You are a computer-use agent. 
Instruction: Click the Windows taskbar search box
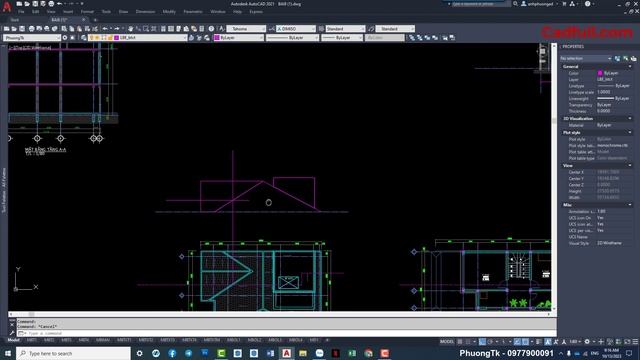coord(73,353)
